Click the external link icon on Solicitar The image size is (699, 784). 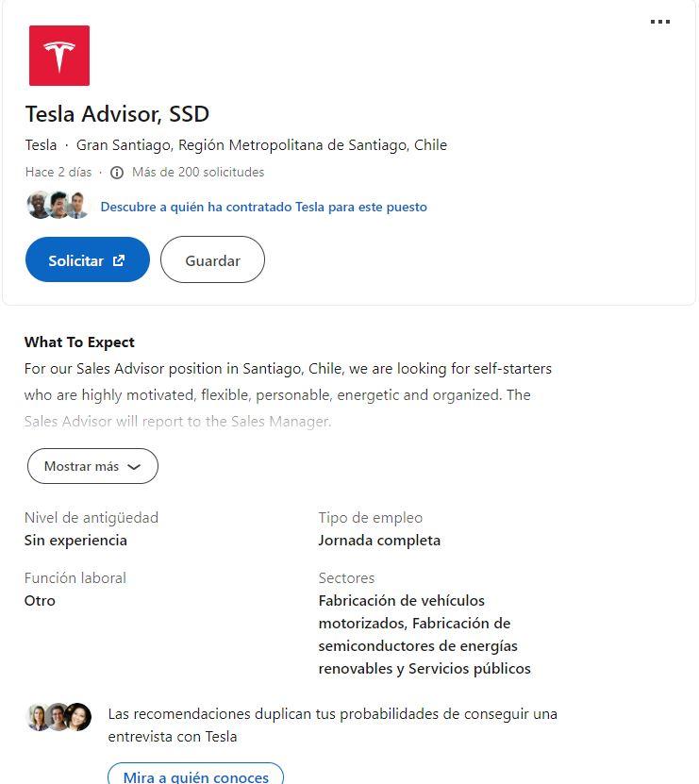(x=119, y=260)
